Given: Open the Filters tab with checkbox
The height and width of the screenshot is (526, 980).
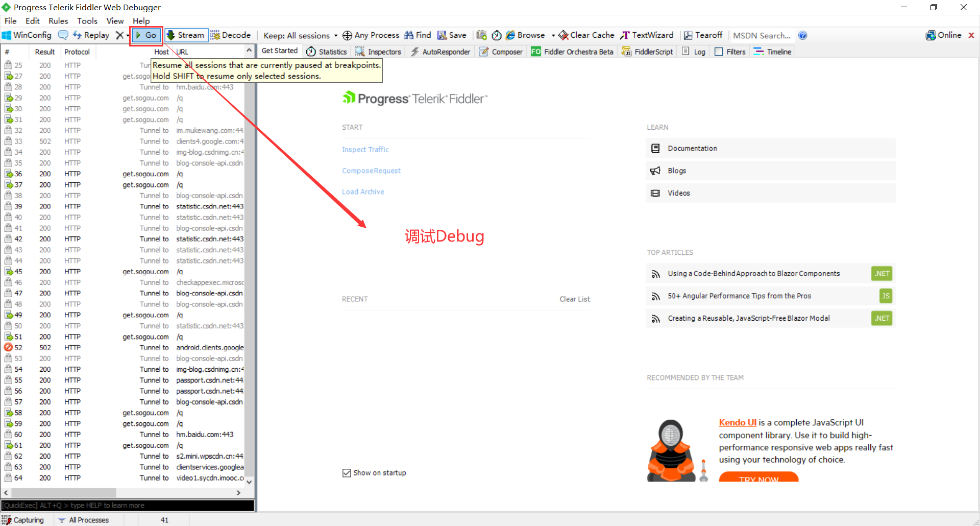Looking at the screenshot, I should [x=730, y=52].
